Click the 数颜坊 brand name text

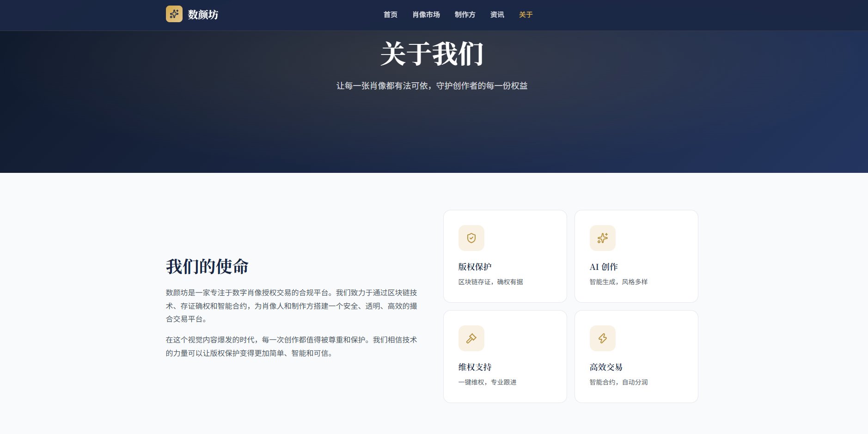[203, 15]
